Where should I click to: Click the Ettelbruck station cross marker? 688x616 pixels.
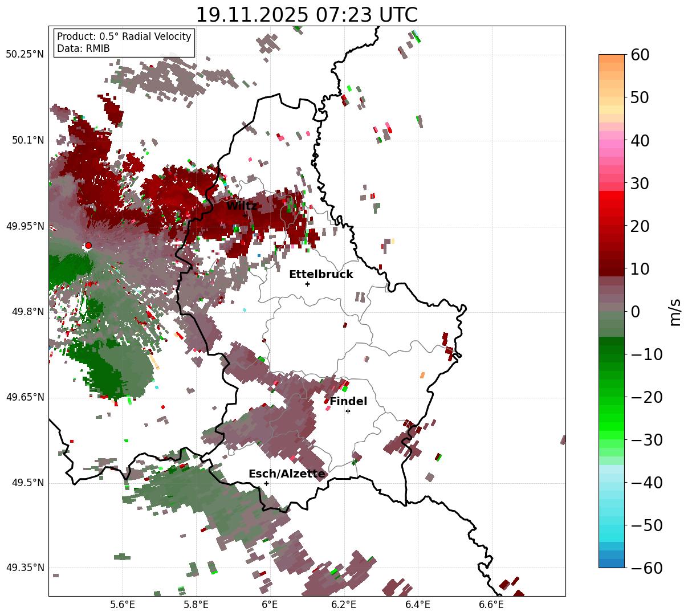[307, 284]
